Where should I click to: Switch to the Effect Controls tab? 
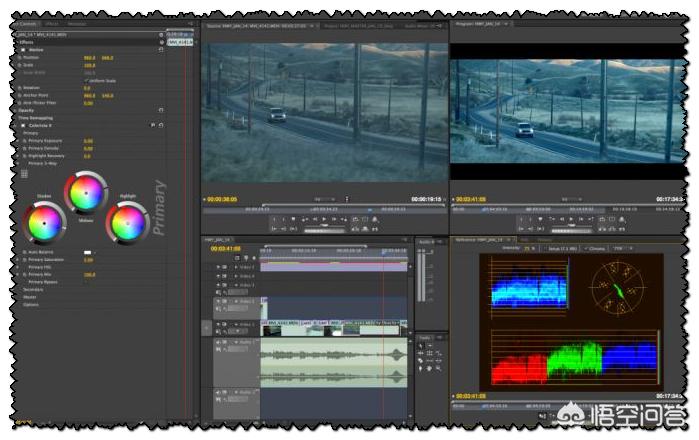(25, 23)
